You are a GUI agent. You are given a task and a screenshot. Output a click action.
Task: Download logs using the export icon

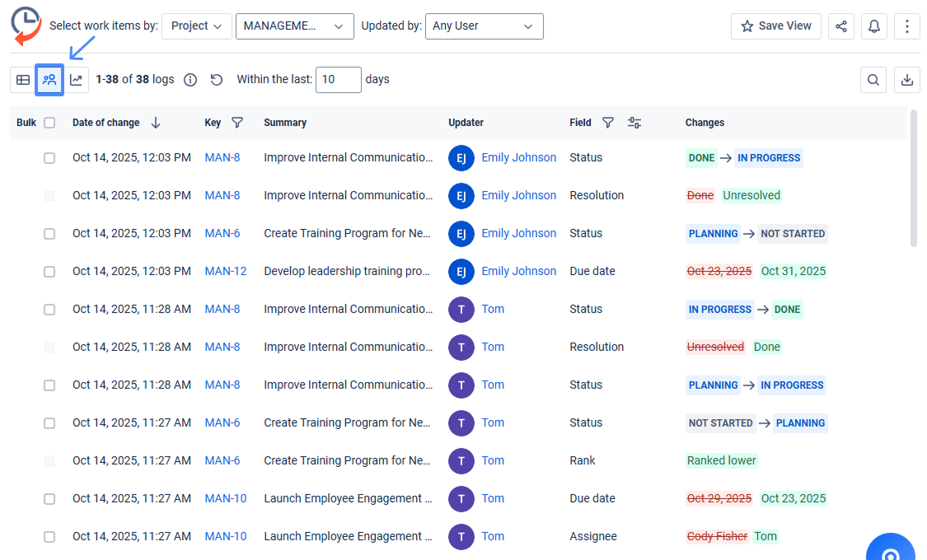click(907, 80)
